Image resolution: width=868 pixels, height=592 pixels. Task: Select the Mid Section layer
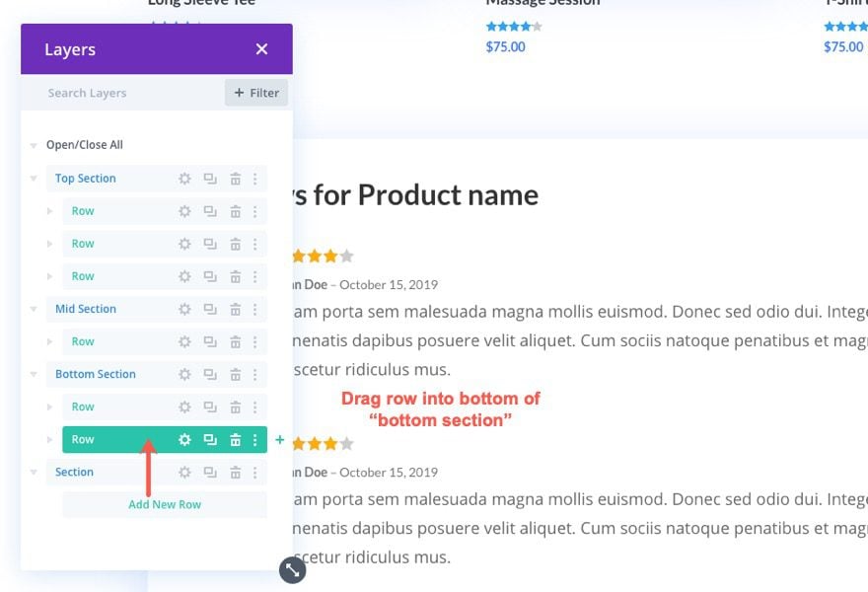86,309
